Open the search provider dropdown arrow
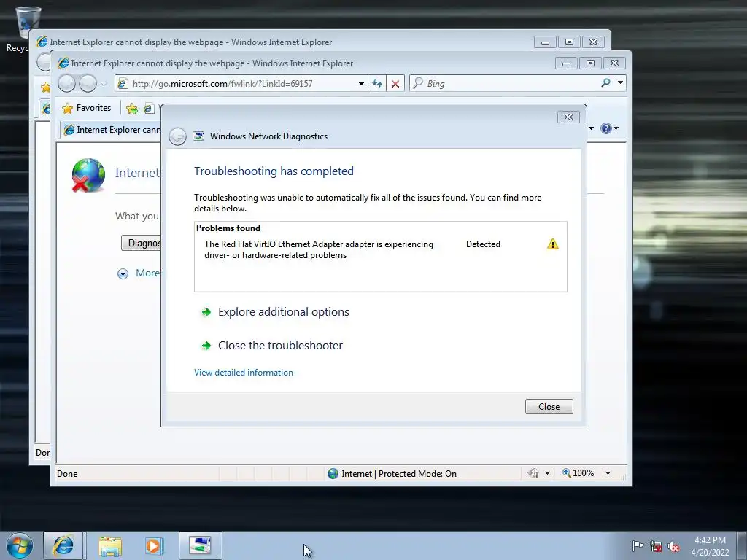Screen dimensions: 747x560 pyautogui.click(x=620, y=83)
